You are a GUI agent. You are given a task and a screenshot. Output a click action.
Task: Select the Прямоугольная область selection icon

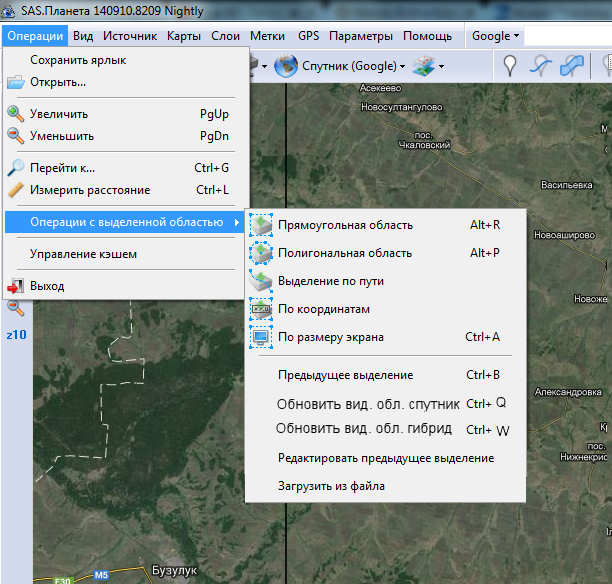(260, 225)
